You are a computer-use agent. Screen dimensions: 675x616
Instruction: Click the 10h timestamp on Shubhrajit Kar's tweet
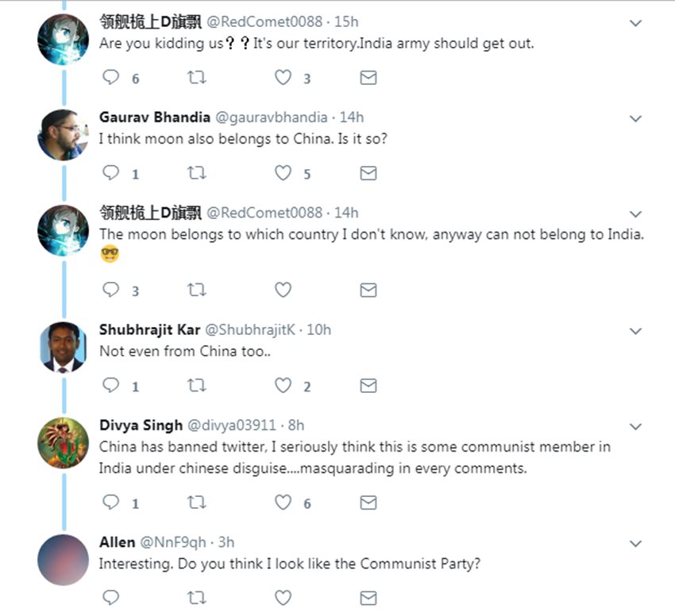pyautogui.click(x=318, y=329)
